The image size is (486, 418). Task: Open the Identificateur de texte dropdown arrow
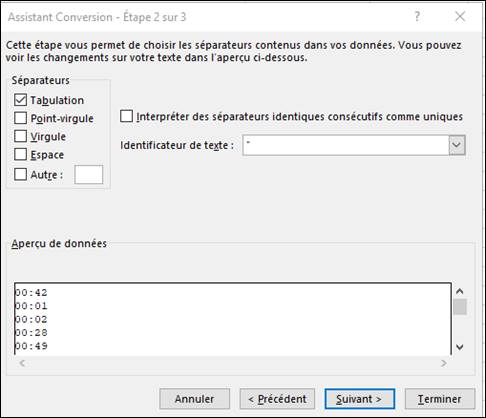pos(457,145)
